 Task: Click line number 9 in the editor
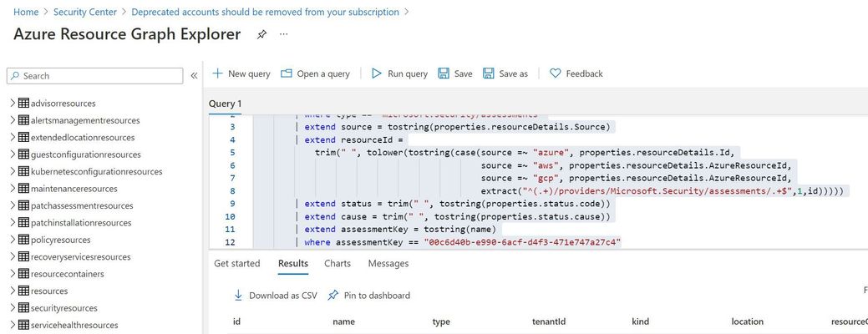(x=232, y=204)
